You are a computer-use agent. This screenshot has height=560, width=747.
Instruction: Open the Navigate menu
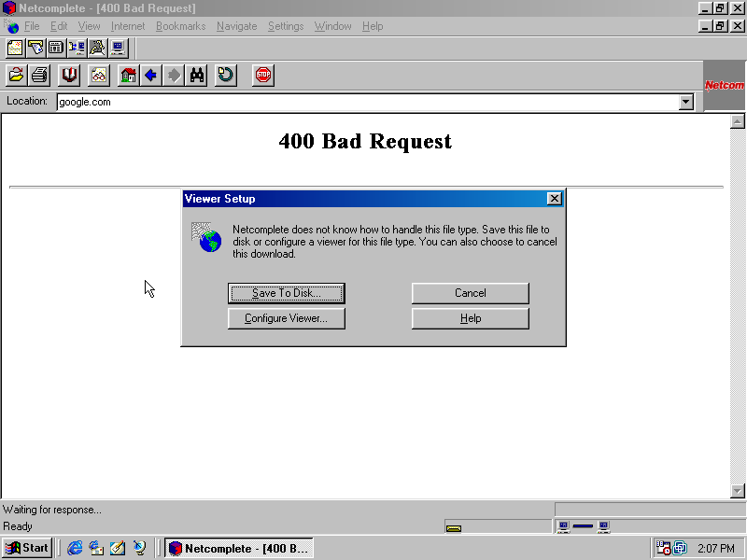[236, 26]
